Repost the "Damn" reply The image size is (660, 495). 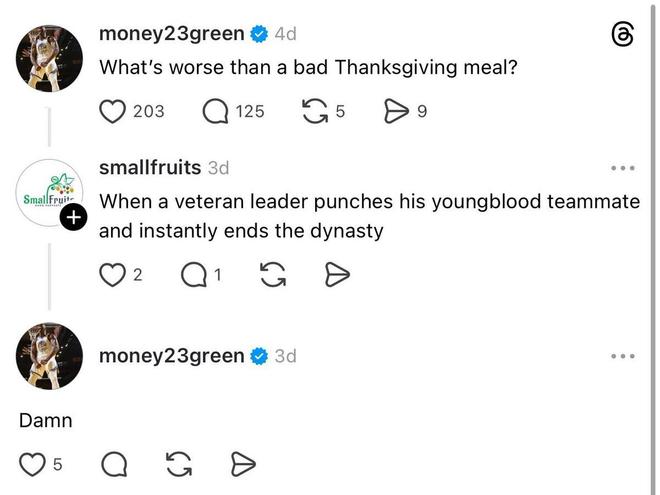coord(179,463)
